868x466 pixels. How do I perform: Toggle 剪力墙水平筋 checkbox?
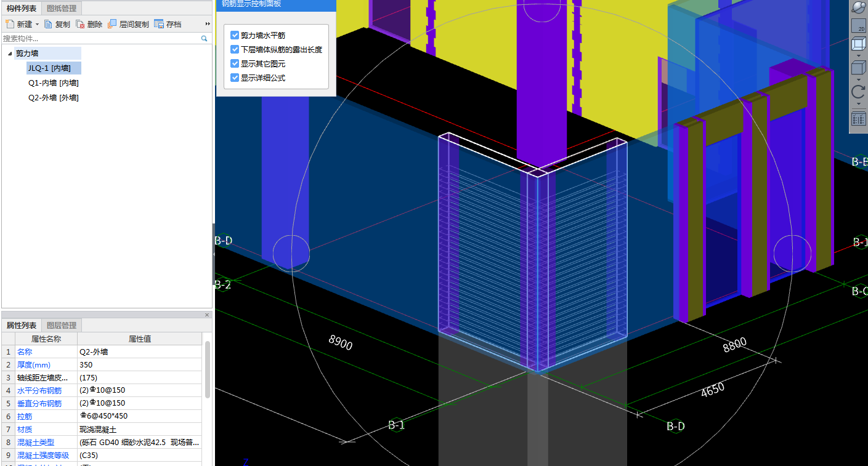(x=234, y=36)
